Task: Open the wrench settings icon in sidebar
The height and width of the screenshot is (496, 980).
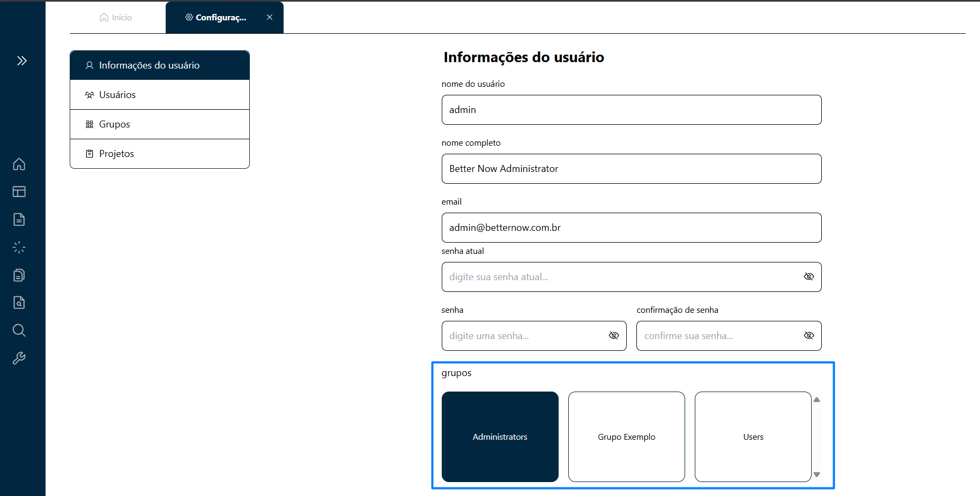Action: pyautogui.click(x=19, y=358)
